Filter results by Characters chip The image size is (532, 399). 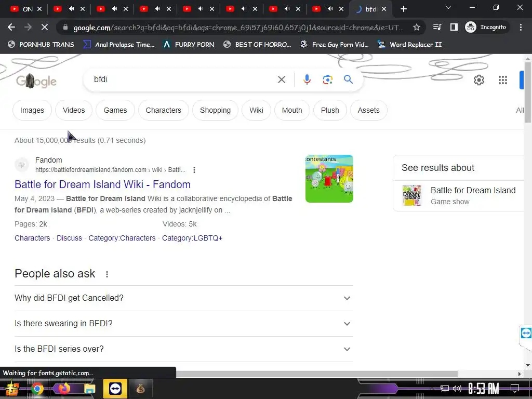pyautogui.click(x=163, y=110)
